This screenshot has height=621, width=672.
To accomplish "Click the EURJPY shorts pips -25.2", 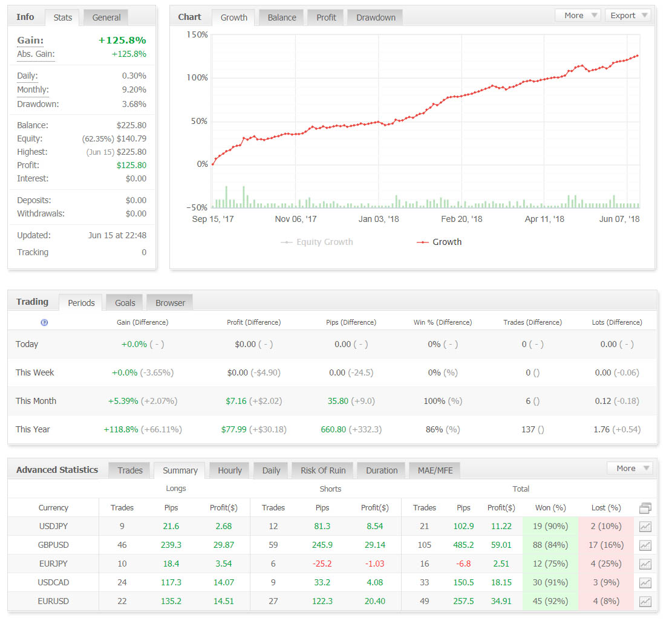I will (322, 564).
